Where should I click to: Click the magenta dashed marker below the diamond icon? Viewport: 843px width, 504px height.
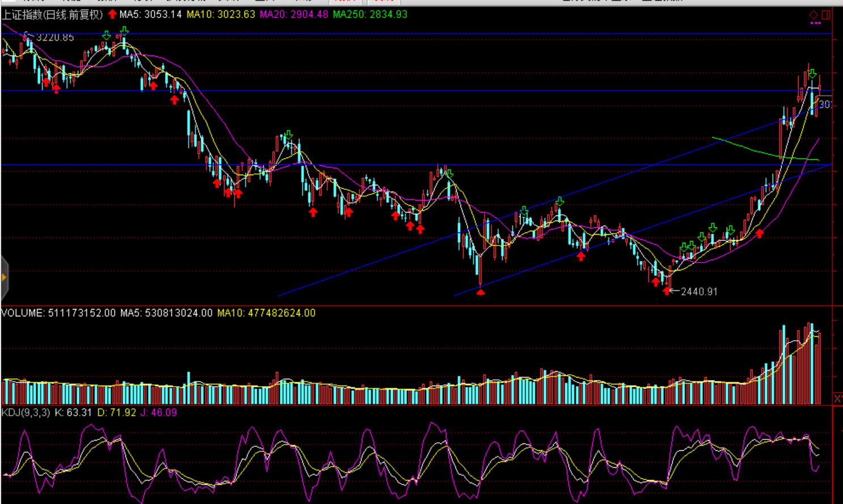click(815, 23)
